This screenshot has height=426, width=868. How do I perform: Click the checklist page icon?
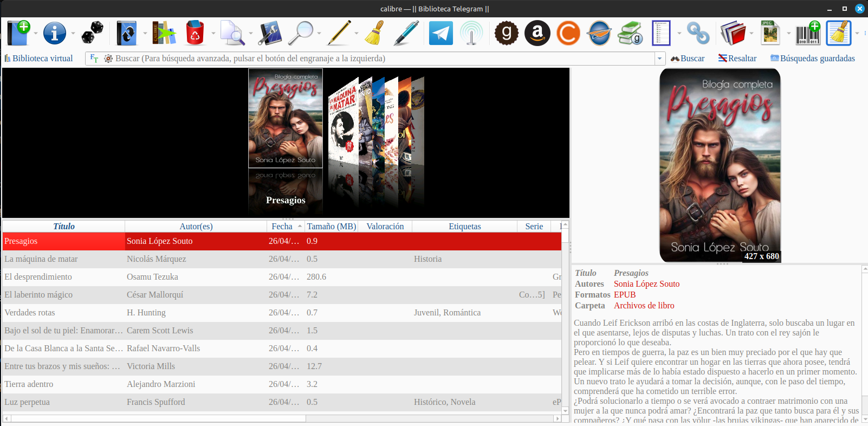pyautogui.click(x=661, y=33)
